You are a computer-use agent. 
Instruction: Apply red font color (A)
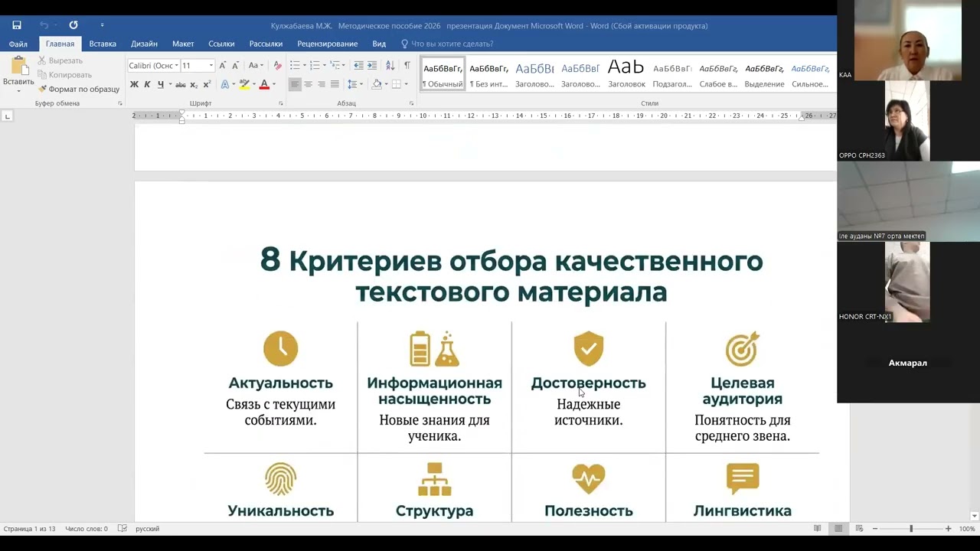pyautogui.click(x=264, y=84)
